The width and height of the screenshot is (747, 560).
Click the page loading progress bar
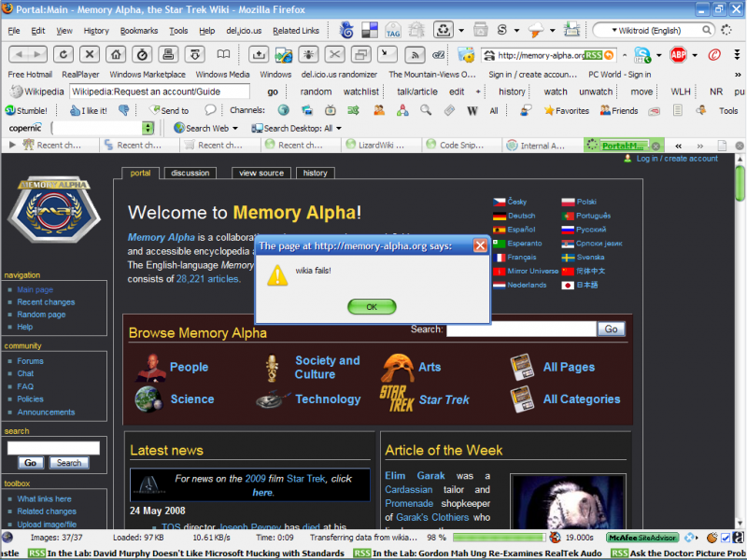click(499, 538)
